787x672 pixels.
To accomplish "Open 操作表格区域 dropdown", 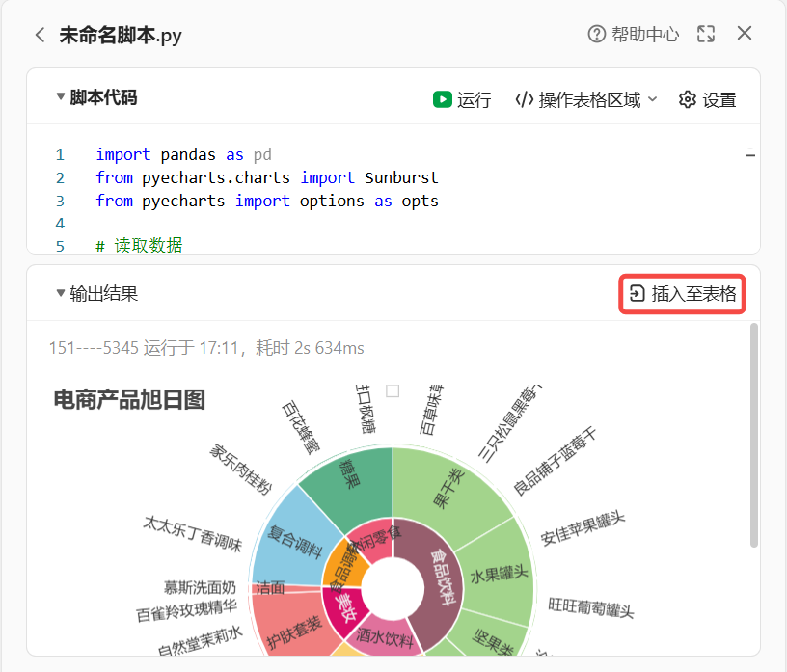I will tap(598, 100).
